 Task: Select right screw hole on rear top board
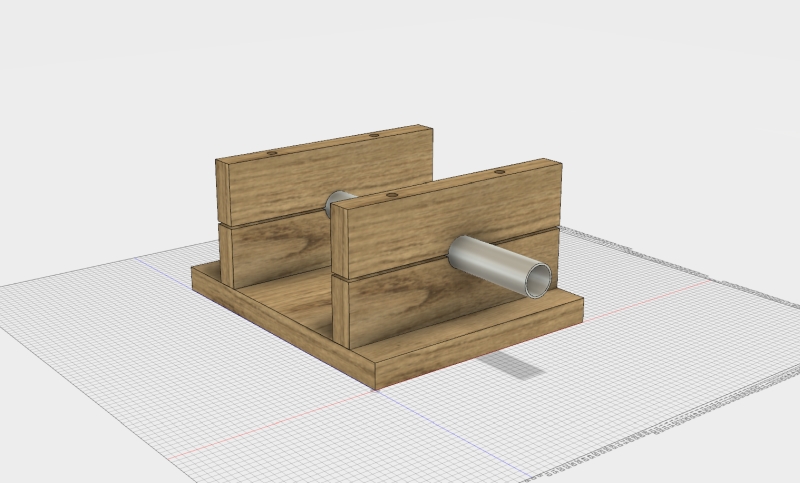pyautogui.click(x=374, y=135)
